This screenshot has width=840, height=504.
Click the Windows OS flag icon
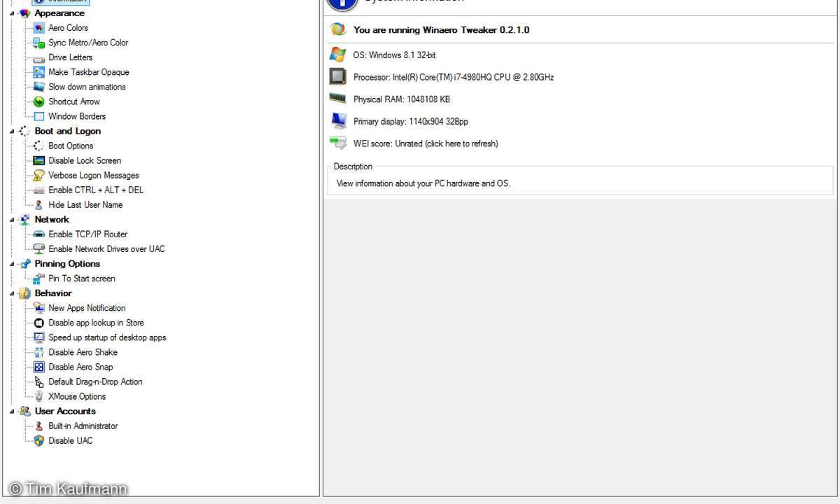(338, 55)
